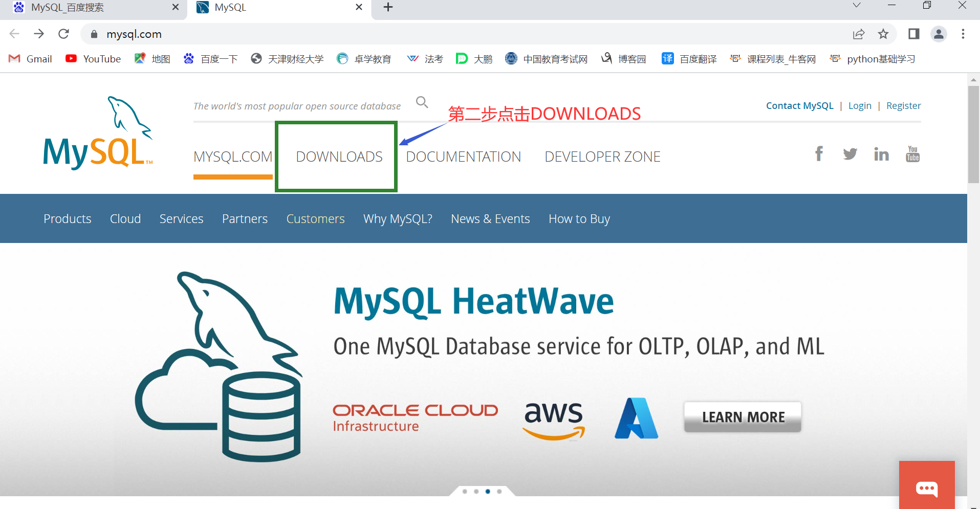Click the AWS logo in banner
The height and width of the screenshot is (509, 980).
coord(554,421)
